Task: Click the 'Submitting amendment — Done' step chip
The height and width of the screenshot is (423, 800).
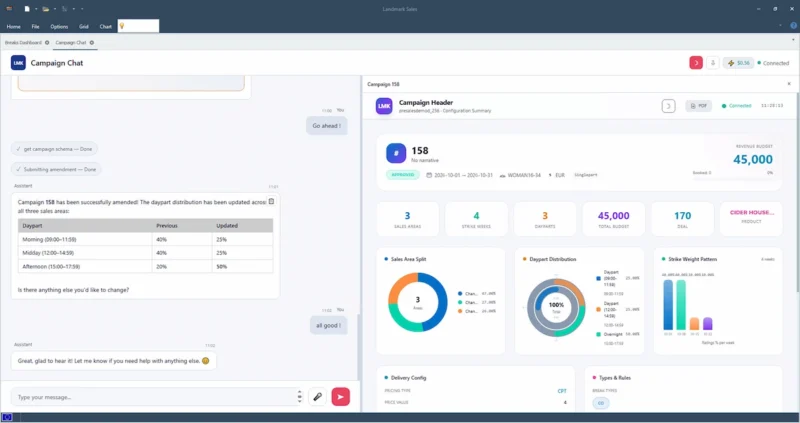Action: [x=56, y=169]
